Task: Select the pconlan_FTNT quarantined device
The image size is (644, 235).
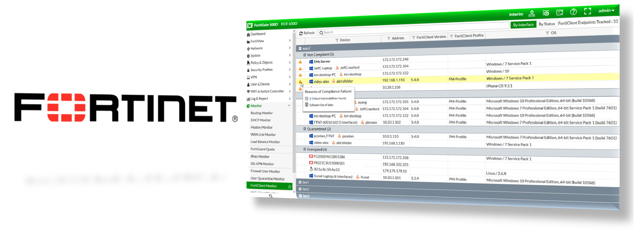Action: pyautogui.click(x=324, y=136)
